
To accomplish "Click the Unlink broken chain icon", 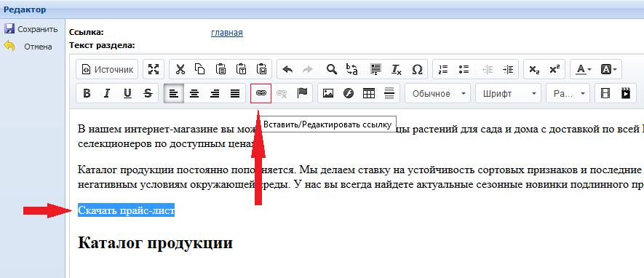I will 282,94.
